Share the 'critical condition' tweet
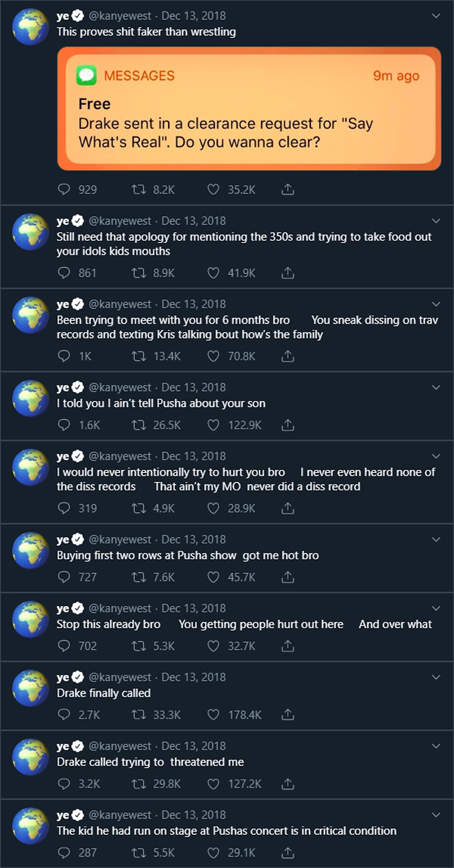This screenshot has width=454, height=868. tap(288, 852)
